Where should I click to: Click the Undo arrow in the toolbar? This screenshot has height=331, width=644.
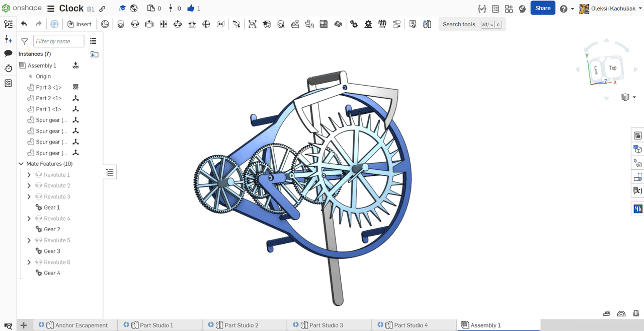click(x=24, y=24)
